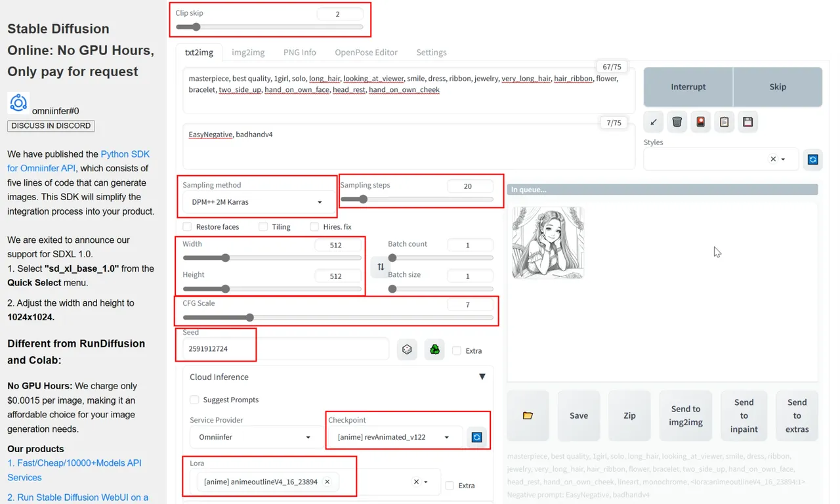Check the Lora Extra checkbox

point(450,486)
